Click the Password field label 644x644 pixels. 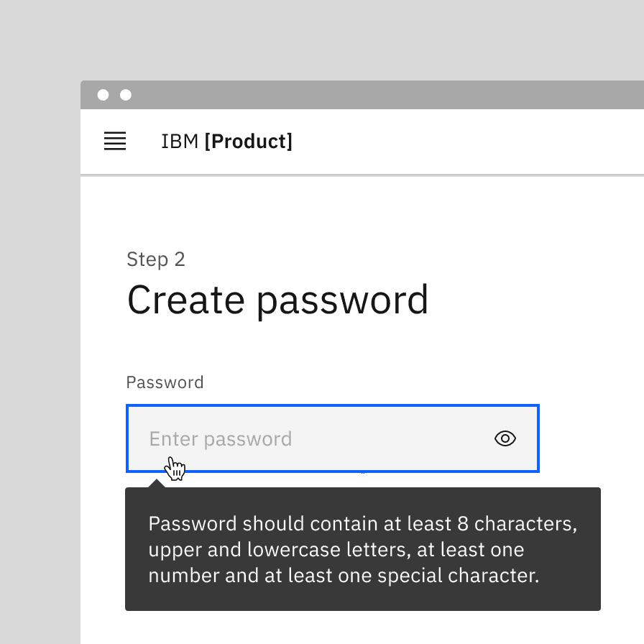click(x=165, y=382)
